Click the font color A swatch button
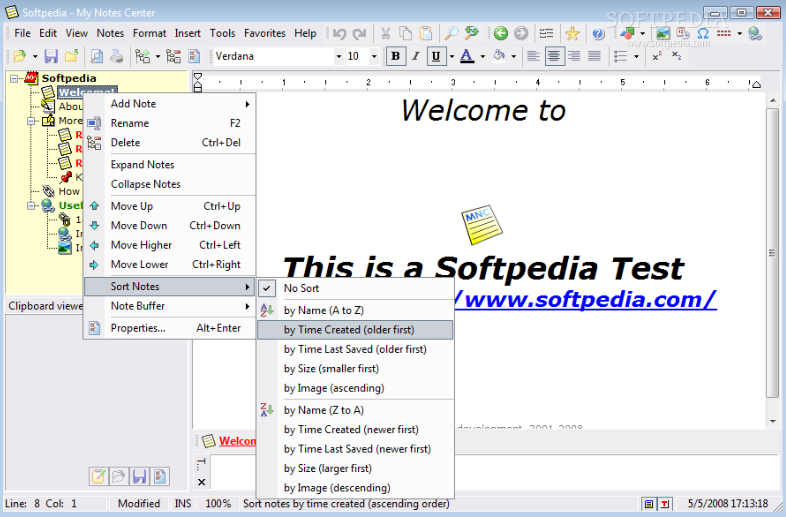 467,56
